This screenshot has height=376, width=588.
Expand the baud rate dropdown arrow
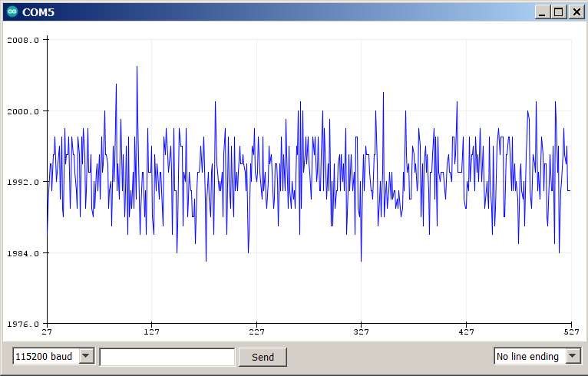[86, 357]
